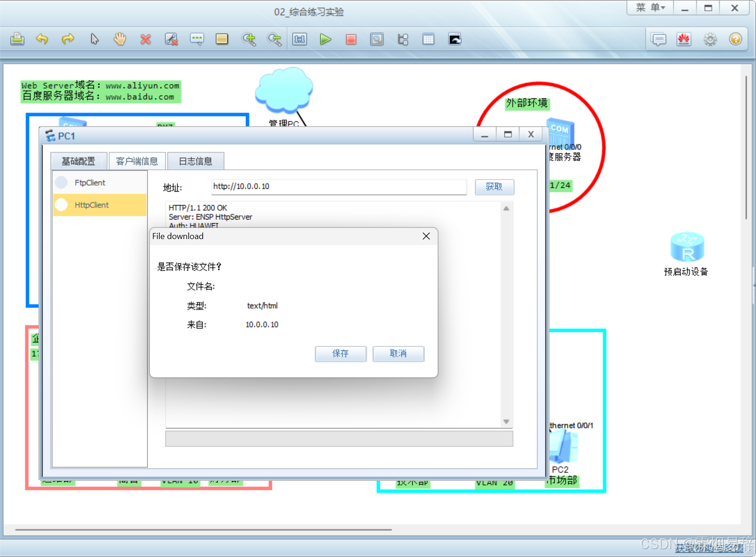Click the save topology toolbar icon
This screenshot has height=557, width=756.
(x=17, y=39)
